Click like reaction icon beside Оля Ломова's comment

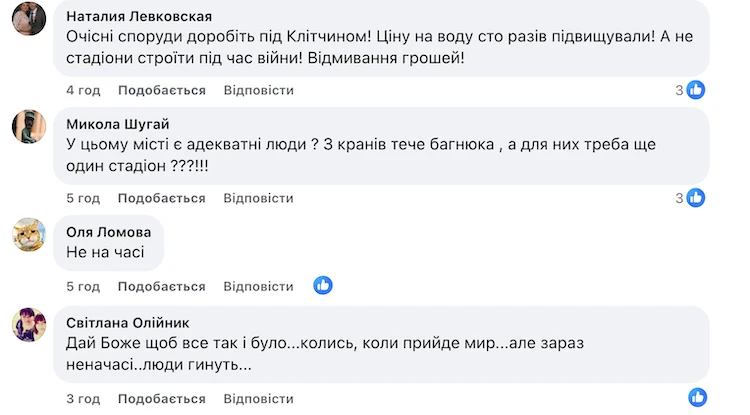click(322, 286)
